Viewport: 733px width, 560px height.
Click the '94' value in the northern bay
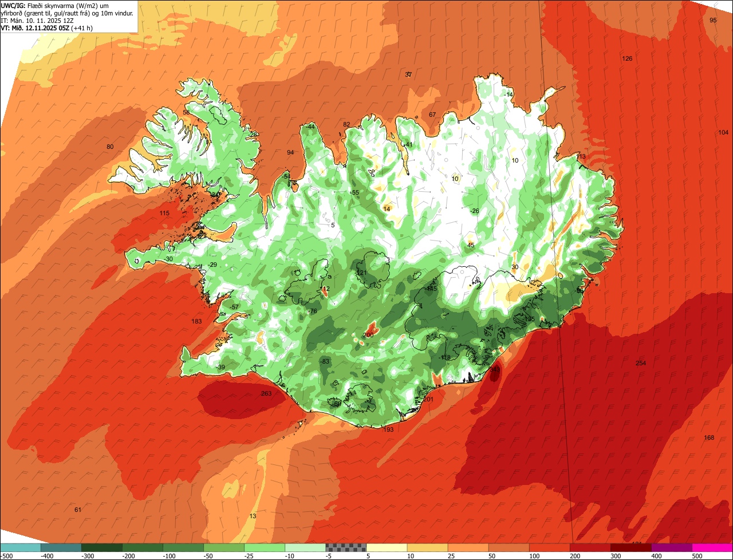tap(290, 152)
